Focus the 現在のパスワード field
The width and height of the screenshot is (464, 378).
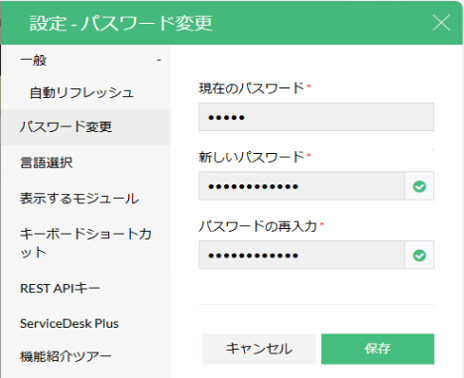pyautogui.click(x=316, y=117)
